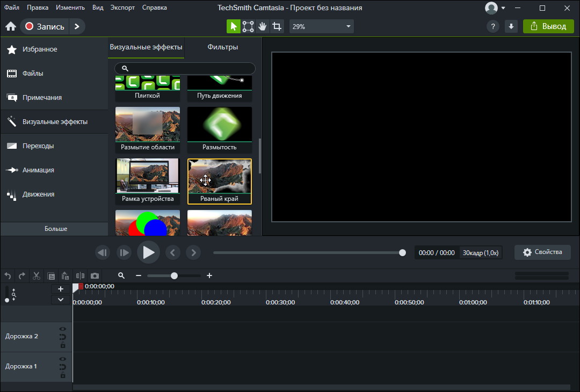The image size is (580, 392).
Task: Go to the Home screen icon
Action: (11, 26)
